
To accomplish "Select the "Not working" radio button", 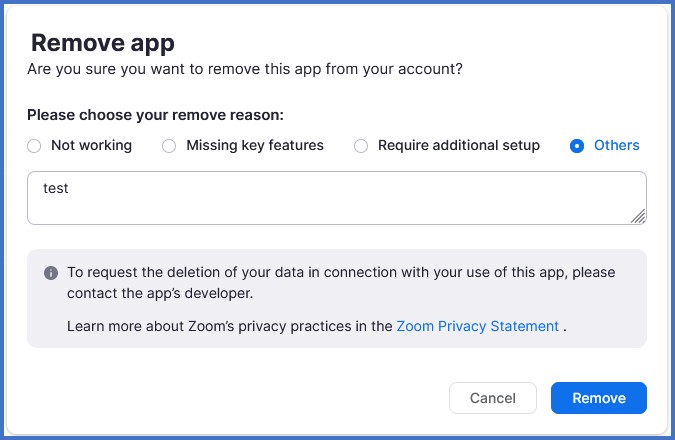I will tap(34, 146).
